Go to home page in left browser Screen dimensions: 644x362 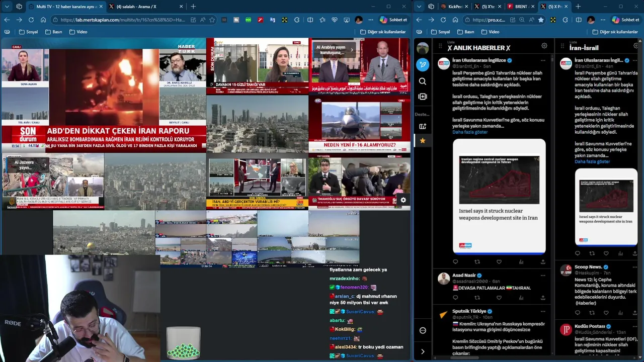coord(43,20)
